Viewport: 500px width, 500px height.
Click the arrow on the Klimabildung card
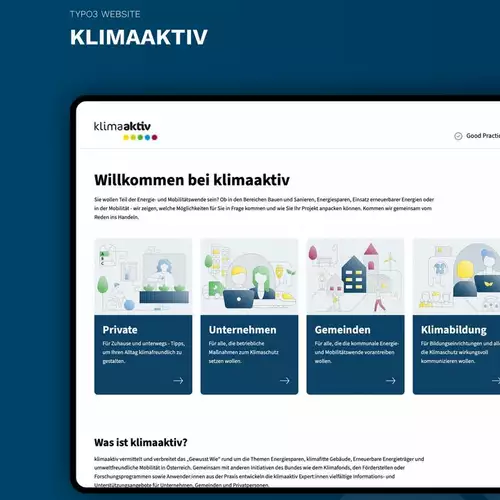(496, 381)
